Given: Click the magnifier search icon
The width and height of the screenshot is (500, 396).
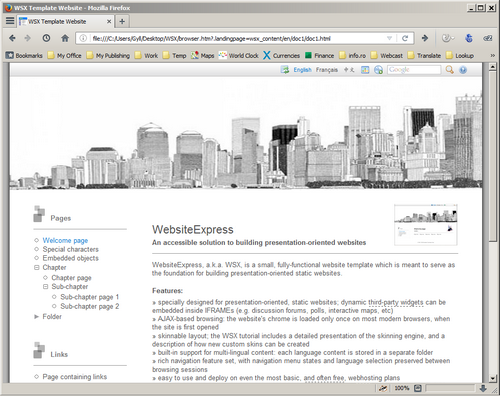Looking at the screenshot, I should 450,70.
